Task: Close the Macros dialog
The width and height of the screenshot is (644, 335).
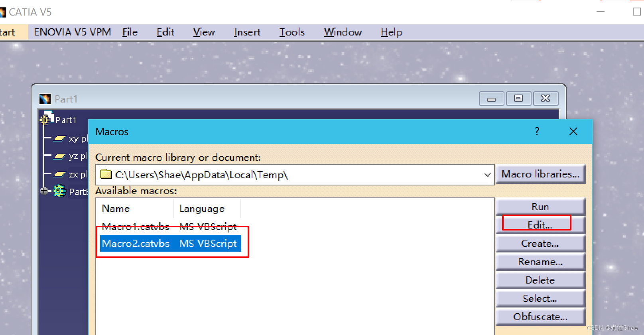Action: [x=573, y=131]
